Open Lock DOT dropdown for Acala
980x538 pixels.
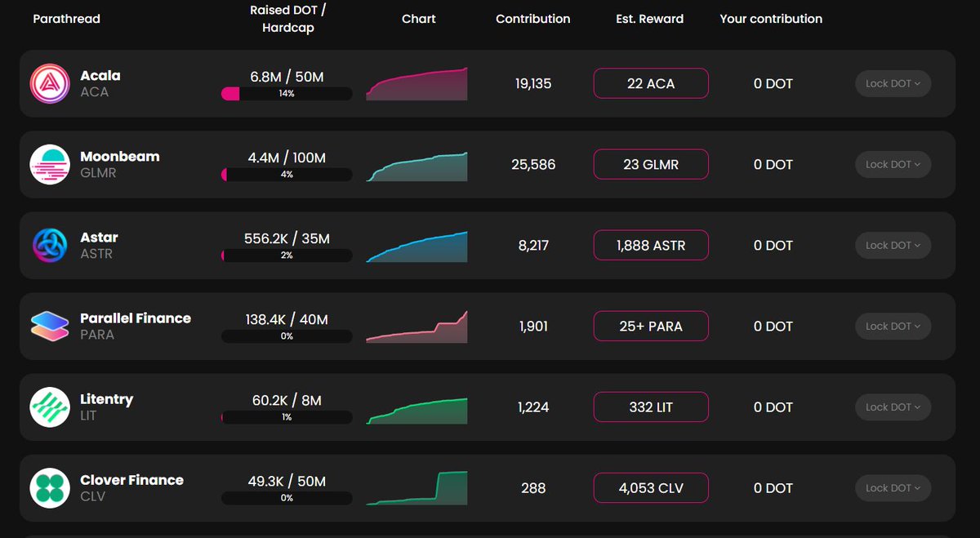click(893, 83)
